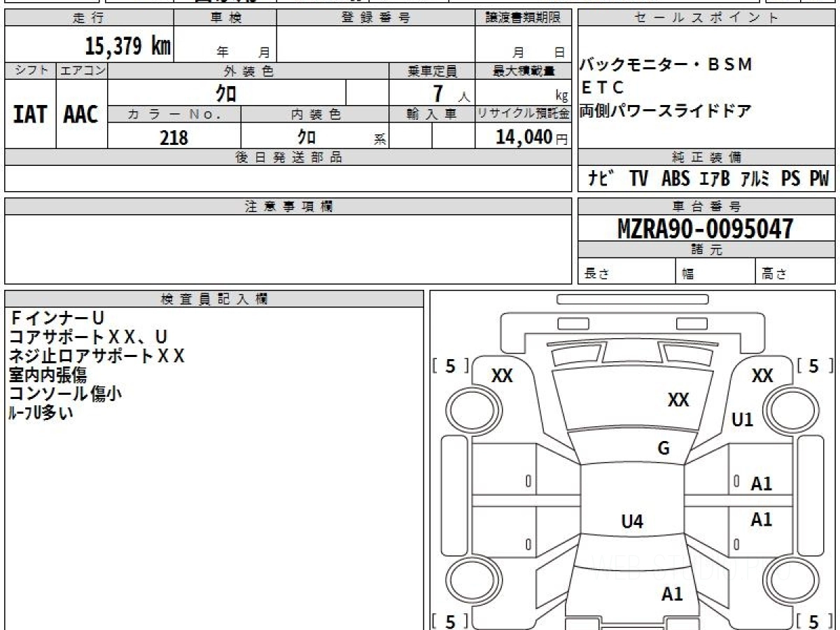The image size is (840, 630).
Task: Click the エアコン header cell
Action: [82, 71]
